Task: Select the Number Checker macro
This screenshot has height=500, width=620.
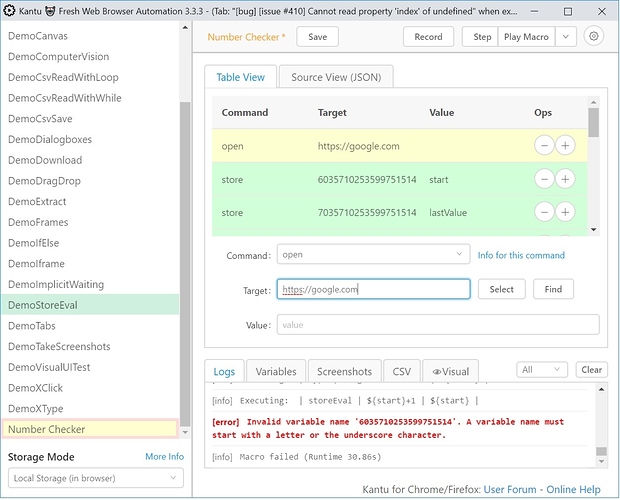Action: coord(90,429)
